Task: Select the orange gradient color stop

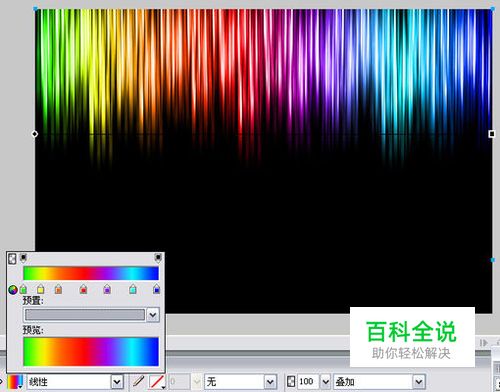Action: tap(58, 289)
